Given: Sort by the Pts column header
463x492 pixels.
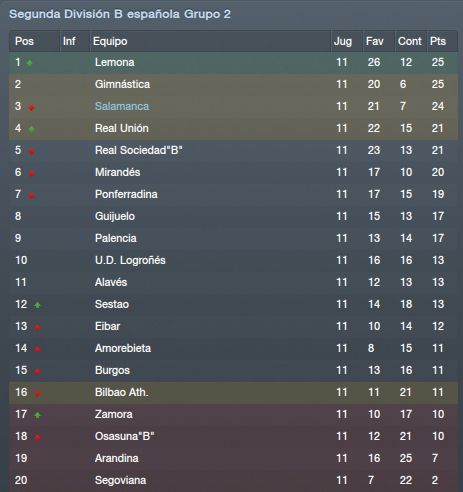Looking at the screenshot, I should (x=438, y=41).
